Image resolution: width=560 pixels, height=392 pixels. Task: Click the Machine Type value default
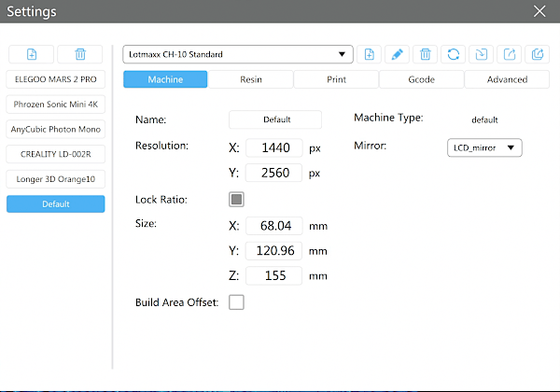point(484,120)
